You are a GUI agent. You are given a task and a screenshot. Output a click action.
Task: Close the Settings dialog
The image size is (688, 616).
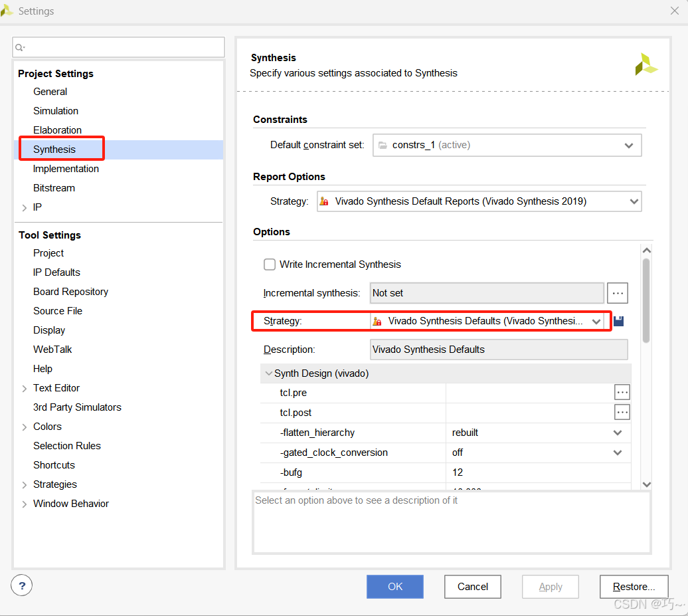coord(675,11)
